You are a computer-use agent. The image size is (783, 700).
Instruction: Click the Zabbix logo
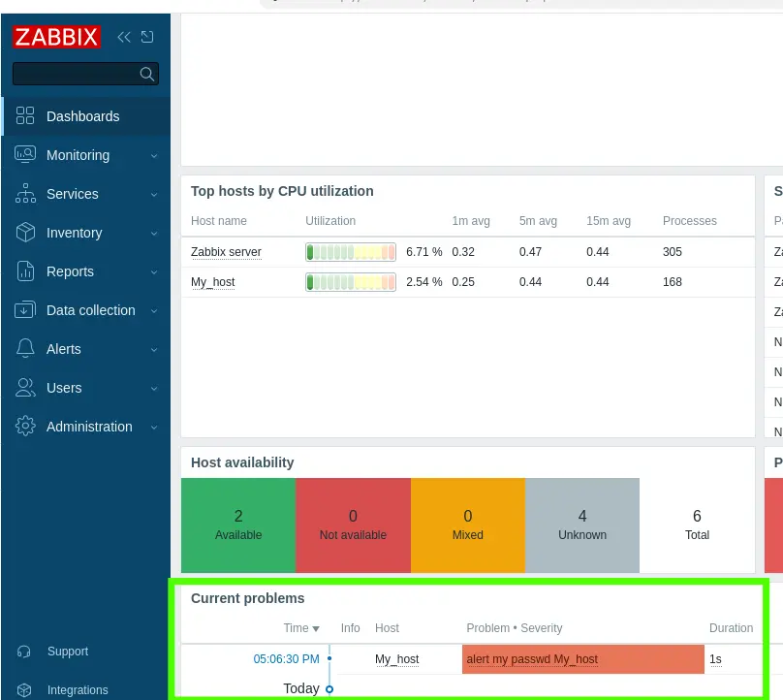click(x=56, y=38)
